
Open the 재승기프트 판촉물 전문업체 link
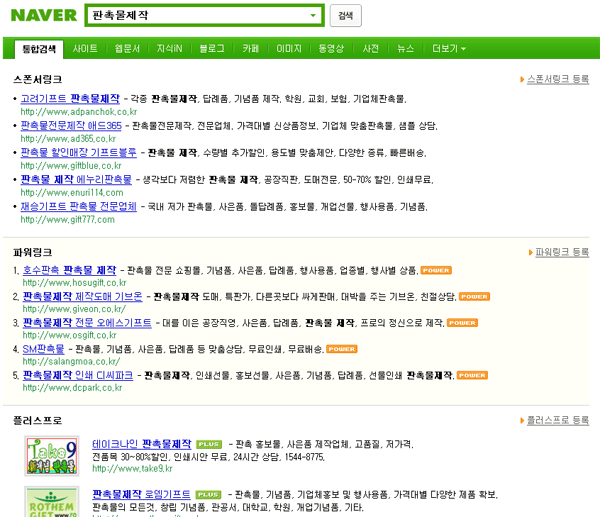pos(78,207)
